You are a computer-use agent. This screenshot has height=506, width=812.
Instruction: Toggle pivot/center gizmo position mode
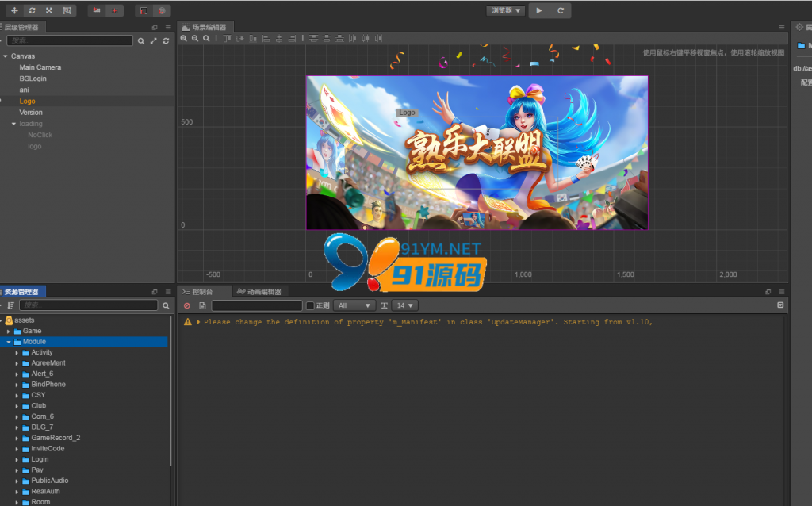coord(97,10)
